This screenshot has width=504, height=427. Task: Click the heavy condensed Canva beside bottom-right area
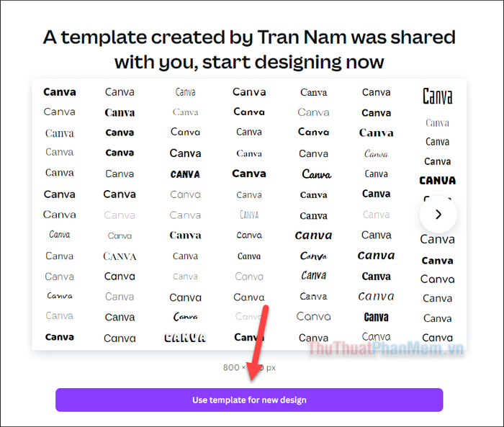(376, 317)
